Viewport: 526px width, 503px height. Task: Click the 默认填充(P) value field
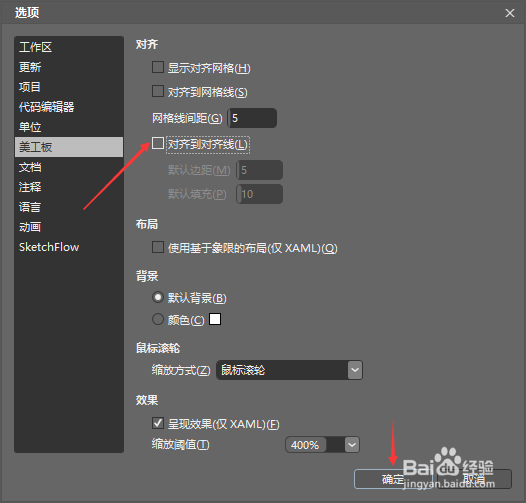259,194
